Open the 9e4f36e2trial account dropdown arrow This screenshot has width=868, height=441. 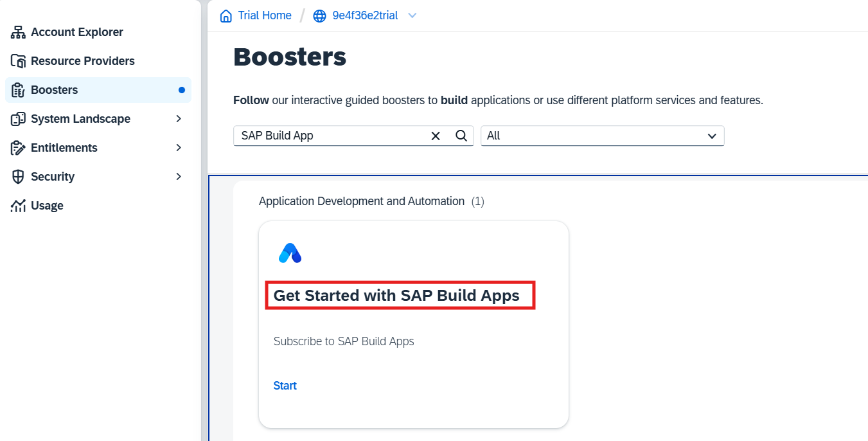(412, 16)
